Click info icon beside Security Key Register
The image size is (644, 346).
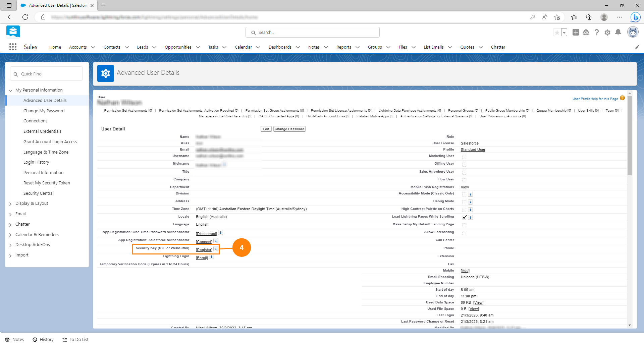pyautogui.click(x=216, y=249)
